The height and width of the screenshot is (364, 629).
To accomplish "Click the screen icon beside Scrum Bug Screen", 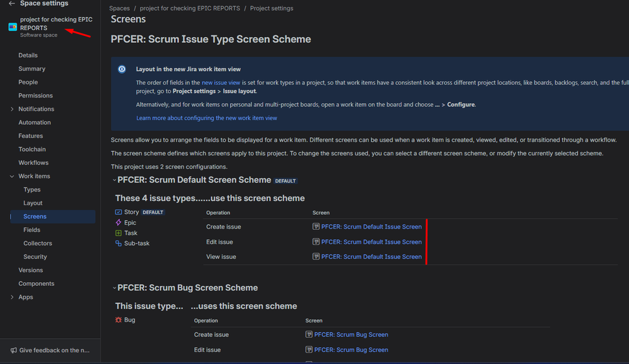I will click(x=309, y=334).
